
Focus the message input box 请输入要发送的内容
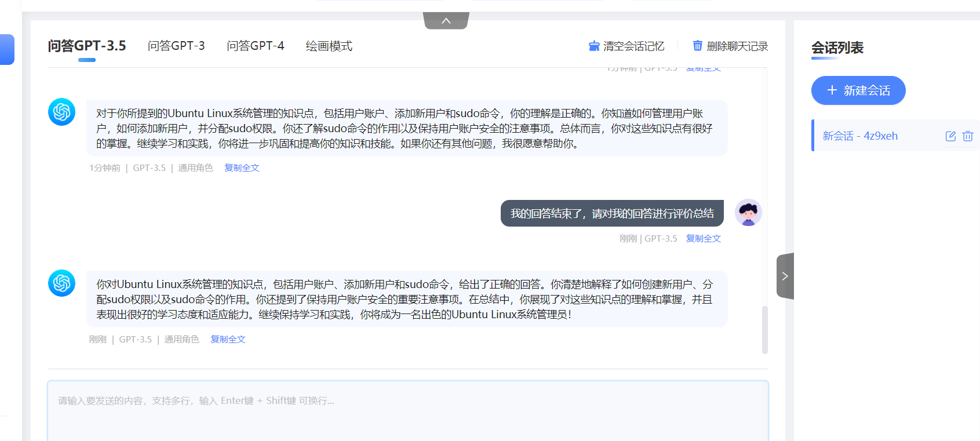[x=408, y=411]
